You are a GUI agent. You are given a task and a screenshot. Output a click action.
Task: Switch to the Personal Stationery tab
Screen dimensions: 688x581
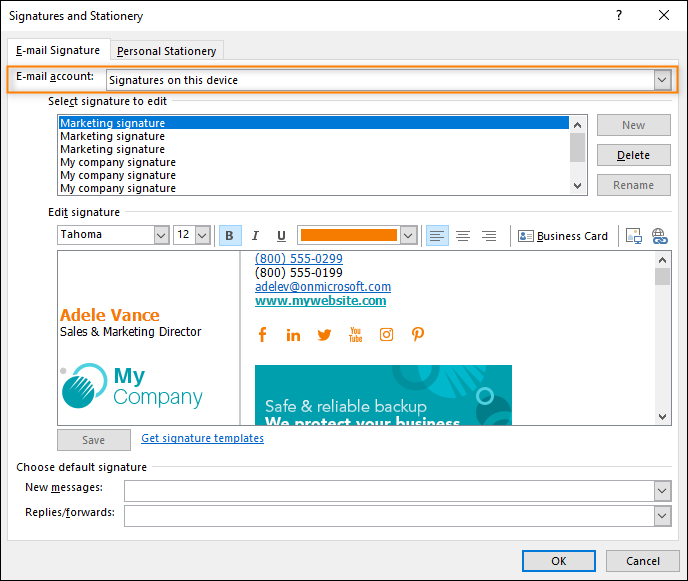[166, 51]
